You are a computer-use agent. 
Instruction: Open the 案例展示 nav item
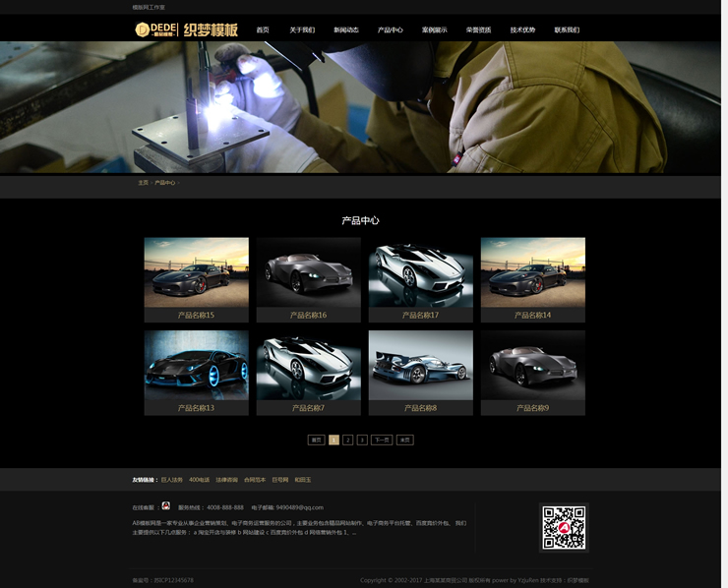434,30
